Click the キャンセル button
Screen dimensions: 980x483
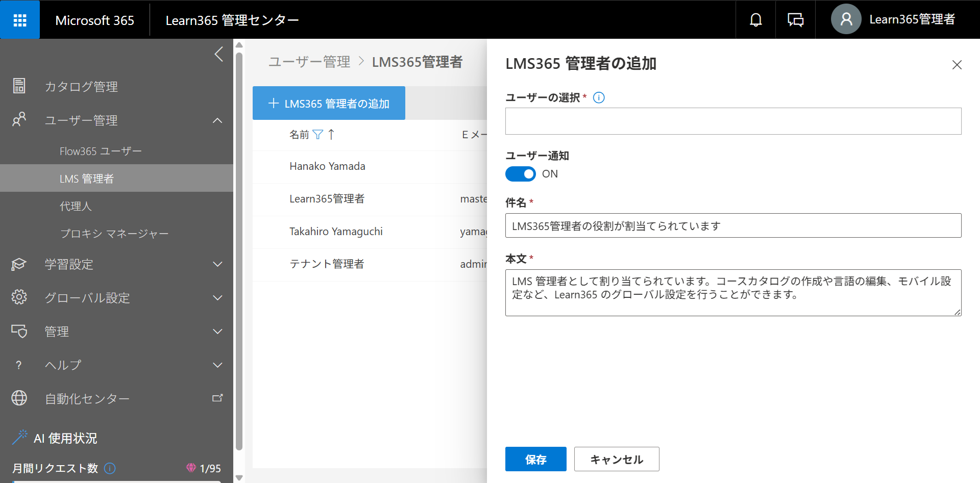click(617, 459)
